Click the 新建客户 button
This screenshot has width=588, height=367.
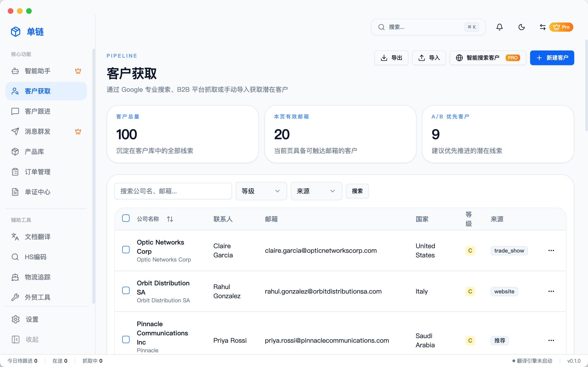tap(552, 58)
